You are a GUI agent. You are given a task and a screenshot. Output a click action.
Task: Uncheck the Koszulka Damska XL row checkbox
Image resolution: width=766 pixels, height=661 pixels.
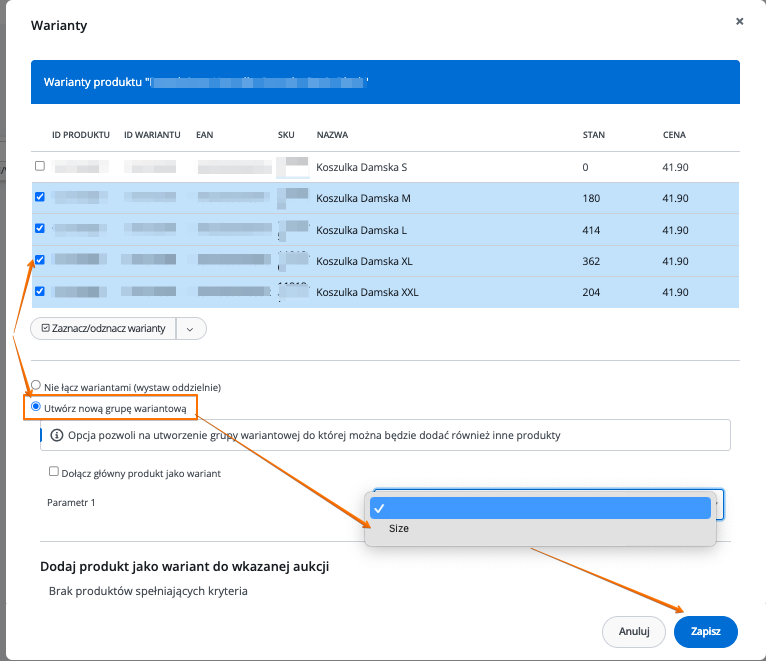(x=40, y=260)
